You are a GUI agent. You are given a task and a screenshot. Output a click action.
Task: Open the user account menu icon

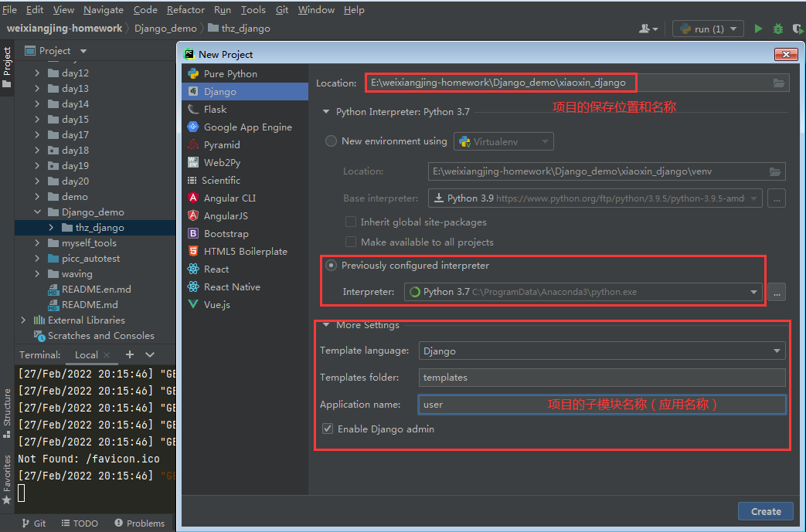(648, 29)
